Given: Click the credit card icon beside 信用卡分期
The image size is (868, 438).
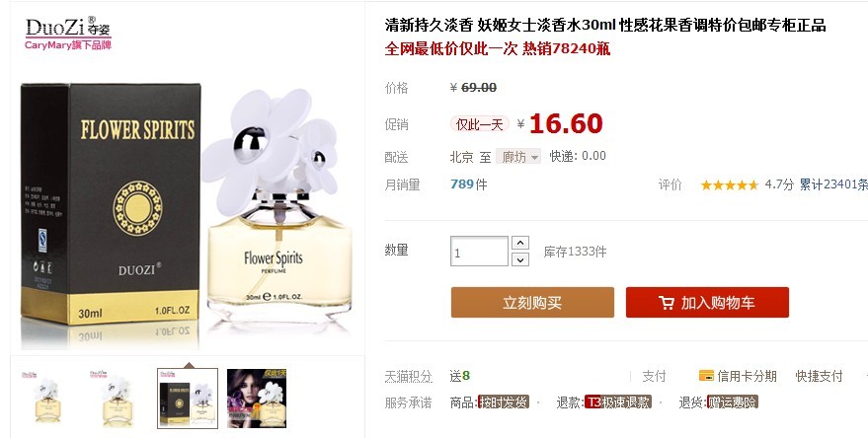Looking at the screenshot, I should [706, 376].
